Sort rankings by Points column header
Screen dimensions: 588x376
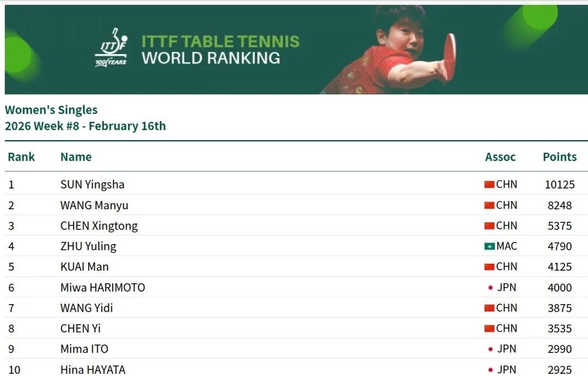(x=559, y=157)
